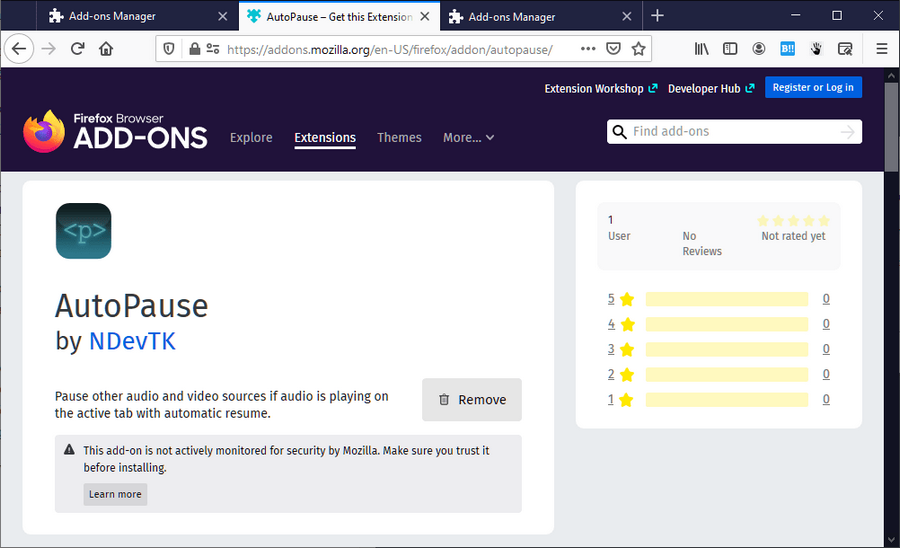
Task: Open page actions three-dot menu
Action: (x=588, y=49)
